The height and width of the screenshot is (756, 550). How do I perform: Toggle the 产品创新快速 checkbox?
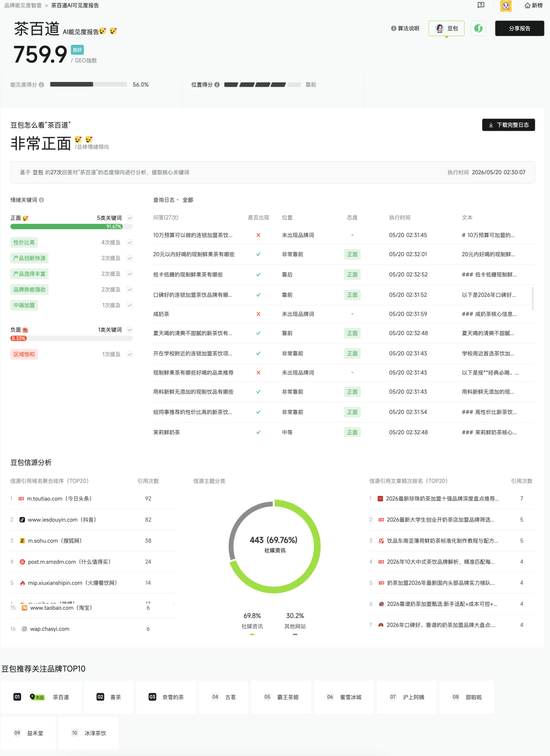pos(130,259)
